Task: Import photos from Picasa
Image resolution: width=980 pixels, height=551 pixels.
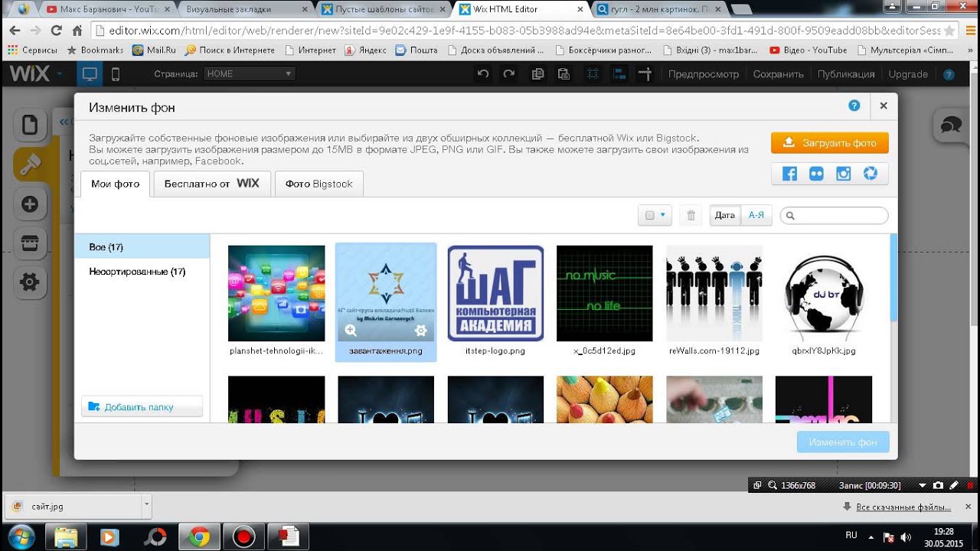Action: tap(870, 174)
